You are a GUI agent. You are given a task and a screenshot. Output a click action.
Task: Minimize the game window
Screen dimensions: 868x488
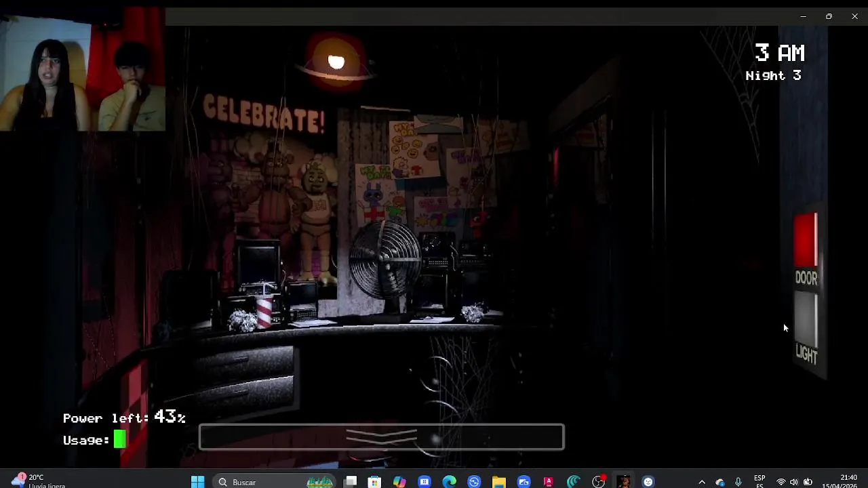(x=803, y=16)
